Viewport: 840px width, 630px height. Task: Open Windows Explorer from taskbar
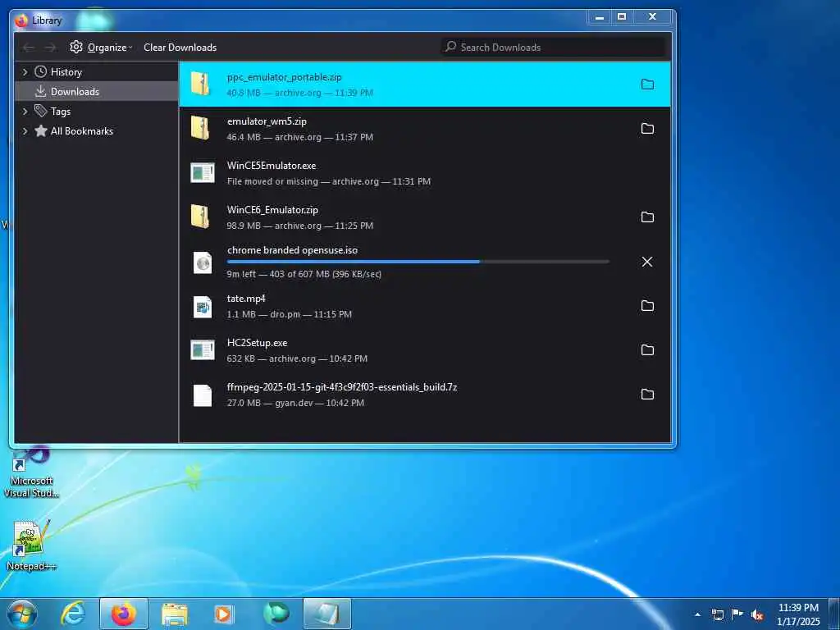coord(175,614)
